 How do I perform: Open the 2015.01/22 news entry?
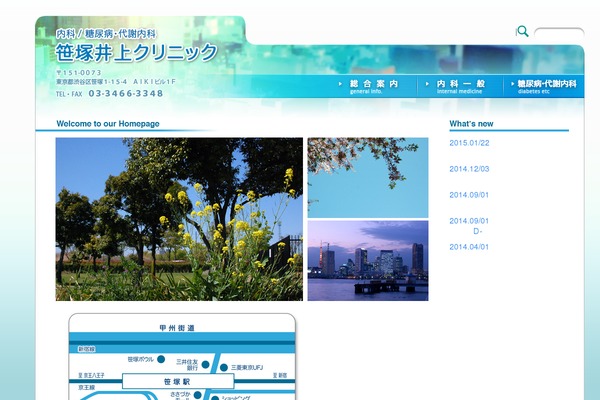point(469,143)
